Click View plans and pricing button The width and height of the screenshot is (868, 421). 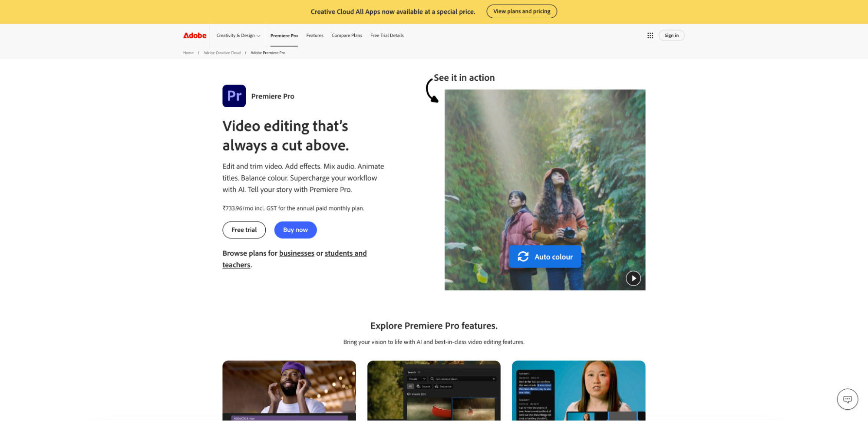pyautogui.click(x=521, y=11)
